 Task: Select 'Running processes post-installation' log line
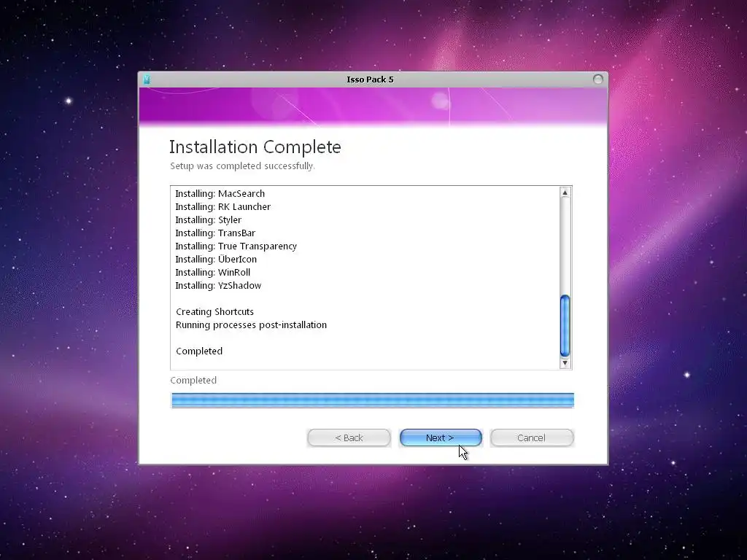click(251, 324)
